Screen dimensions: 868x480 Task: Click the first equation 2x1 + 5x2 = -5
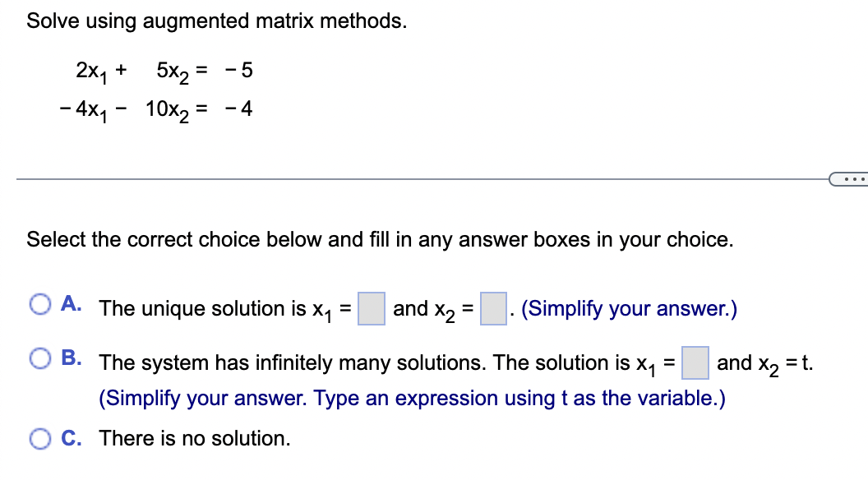161,72
